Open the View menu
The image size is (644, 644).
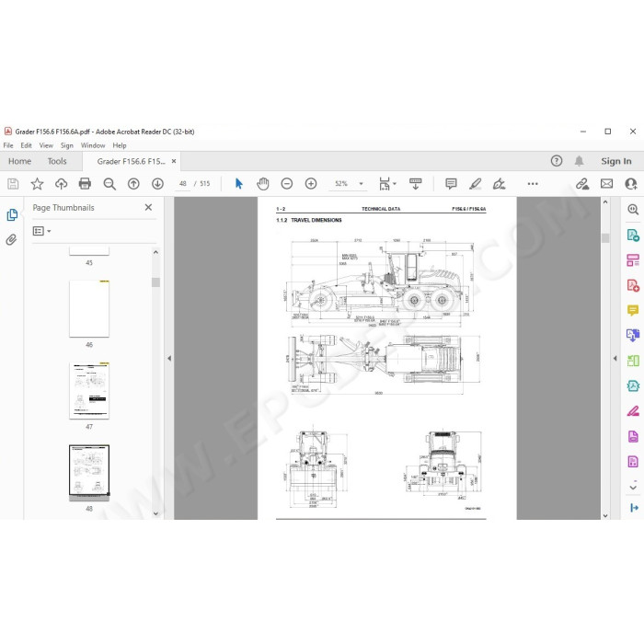click(46, 145)
